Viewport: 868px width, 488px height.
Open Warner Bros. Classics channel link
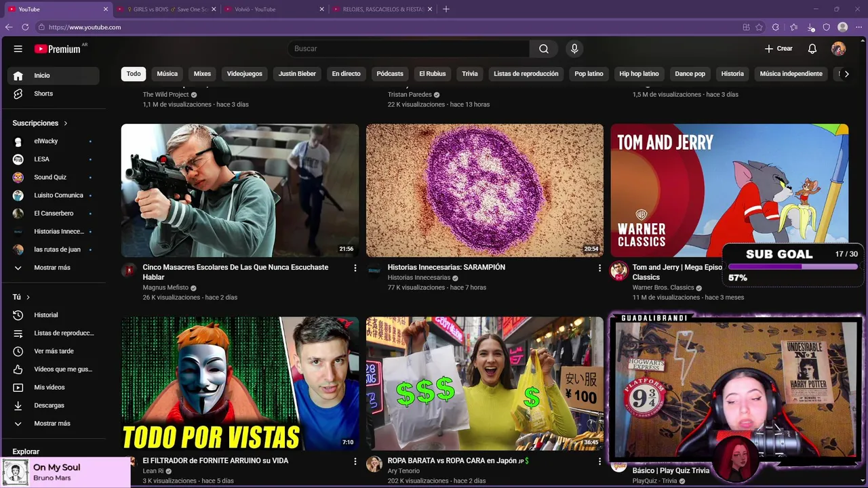(x=663, y=287)
